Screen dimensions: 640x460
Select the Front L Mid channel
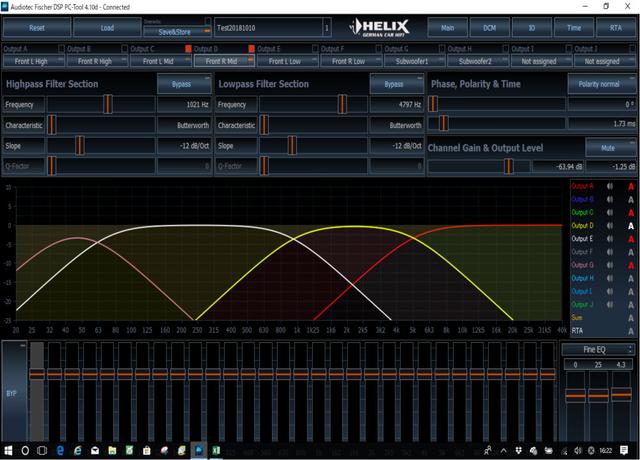161,61
